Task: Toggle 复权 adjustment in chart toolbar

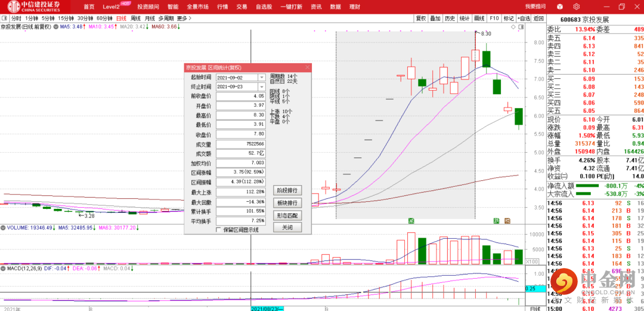Action: point(421,19)
